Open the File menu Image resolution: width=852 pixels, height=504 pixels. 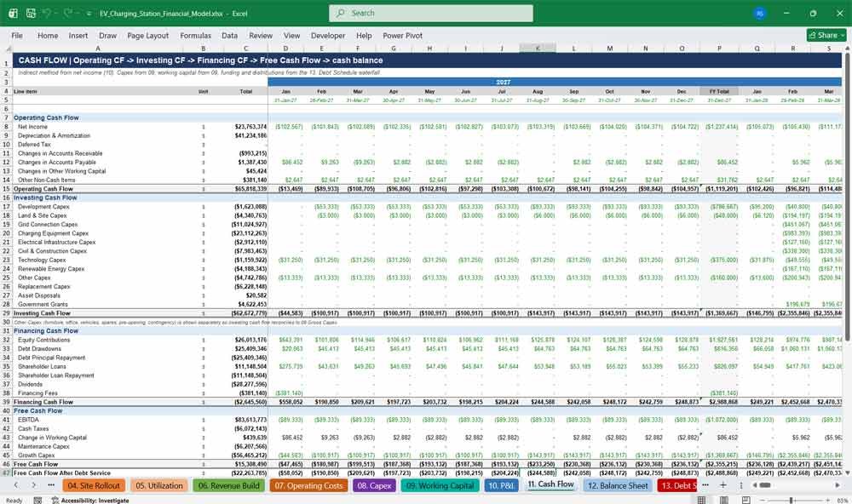[x=17, y=35]
